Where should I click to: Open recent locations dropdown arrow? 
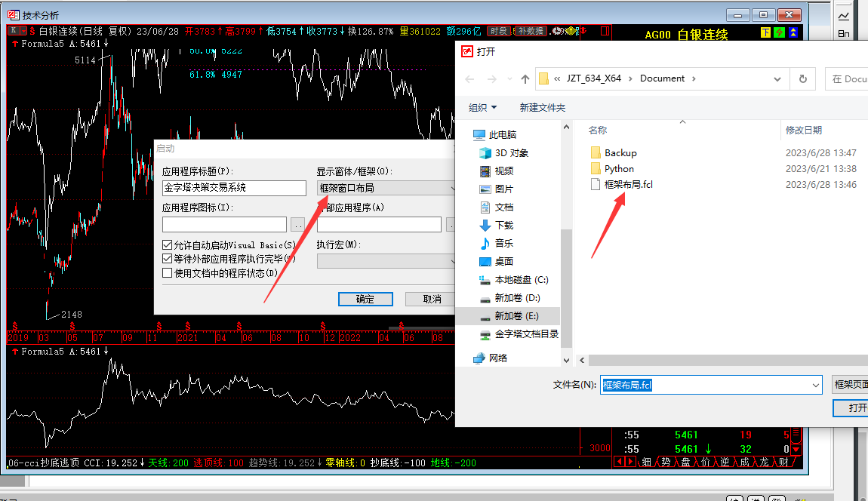click(509, 79)
